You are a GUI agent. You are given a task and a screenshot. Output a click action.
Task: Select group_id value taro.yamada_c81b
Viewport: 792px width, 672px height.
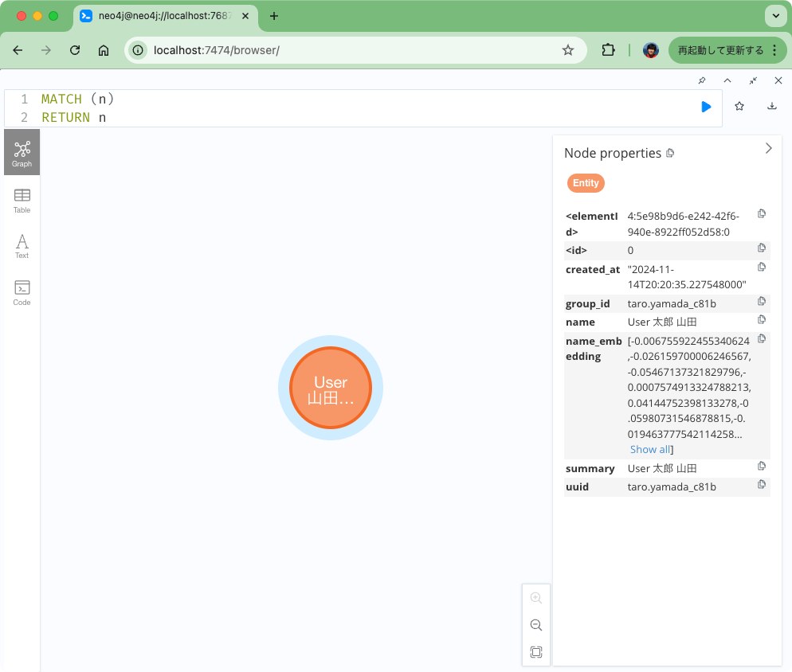(x=672, y=303)
